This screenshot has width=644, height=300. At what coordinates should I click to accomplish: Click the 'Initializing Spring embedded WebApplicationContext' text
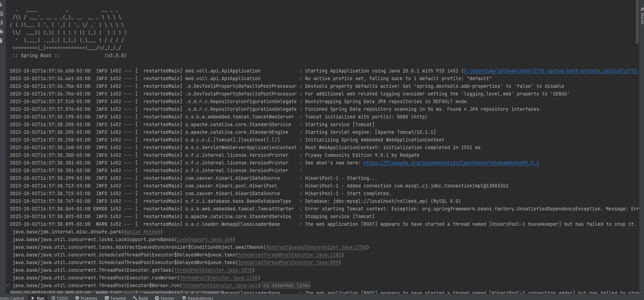coord(375,140)
